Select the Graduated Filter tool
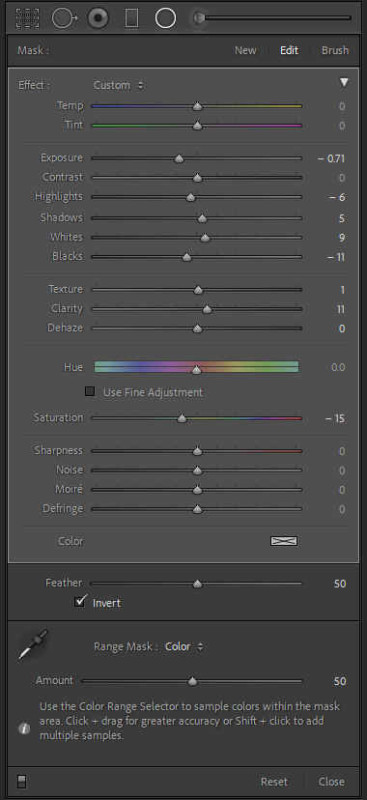Viewport: 367px width, 800px height. click(x=132, y=19)
